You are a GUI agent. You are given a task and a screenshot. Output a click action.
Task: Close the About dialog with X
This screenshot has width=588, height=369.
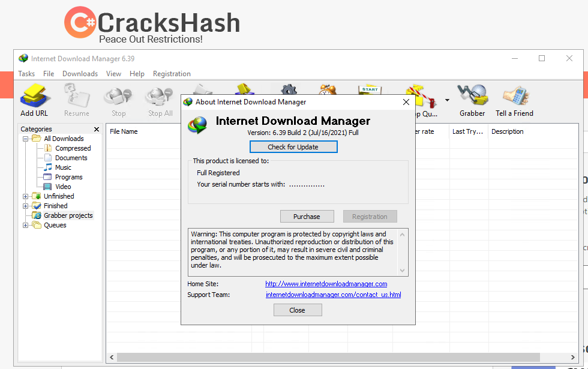(406, 102)
